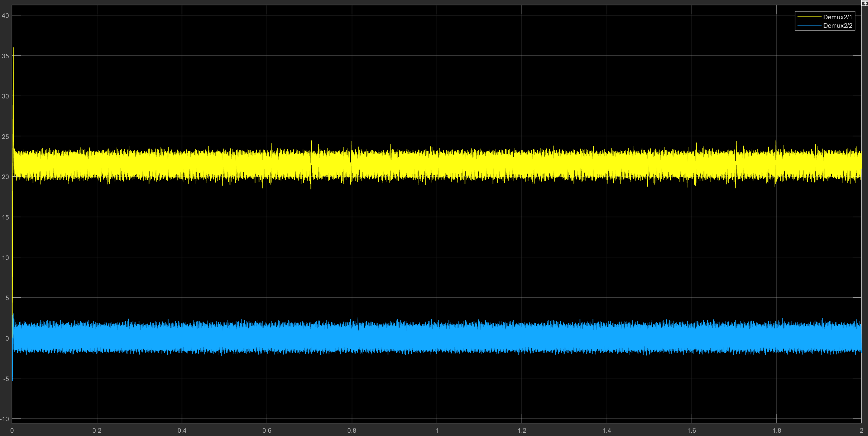Click the time-axis tick label 0.4

182,430
